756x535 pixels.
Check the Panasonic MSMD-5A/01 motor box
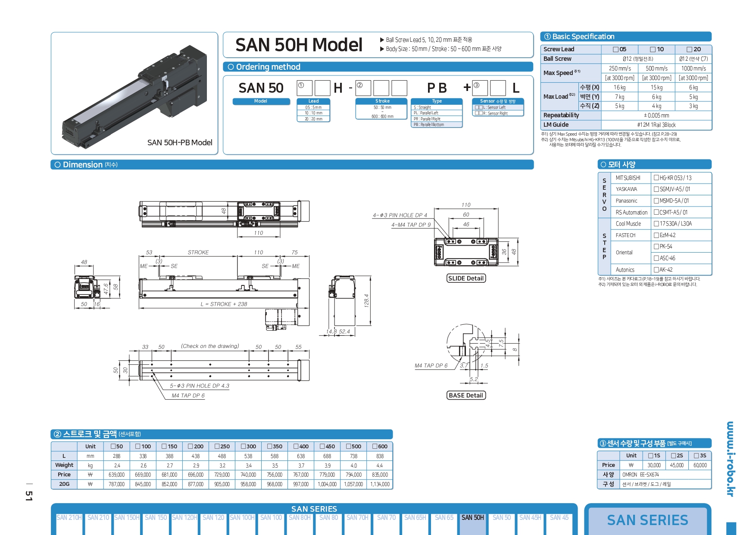tap(656, 201)
